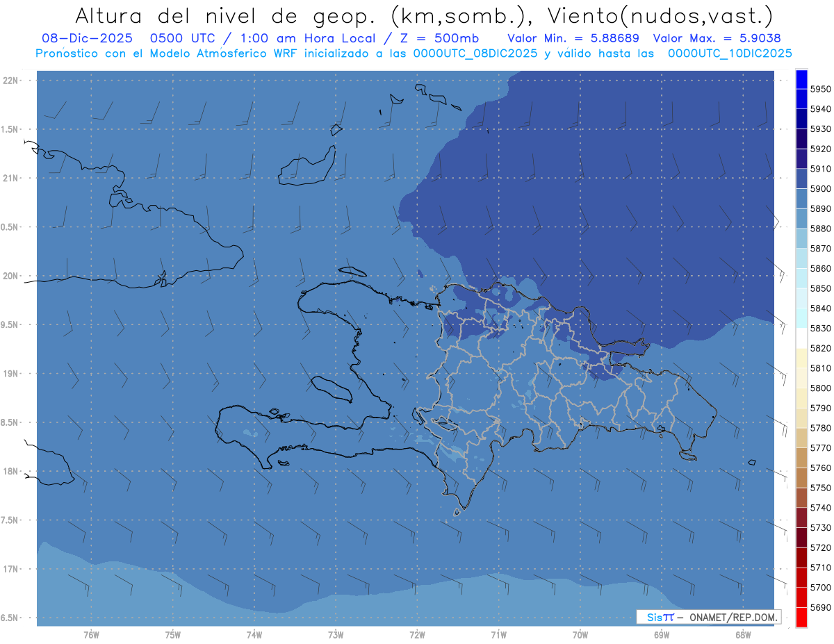Click the colorbar label 5690

[x=820, y=607]
